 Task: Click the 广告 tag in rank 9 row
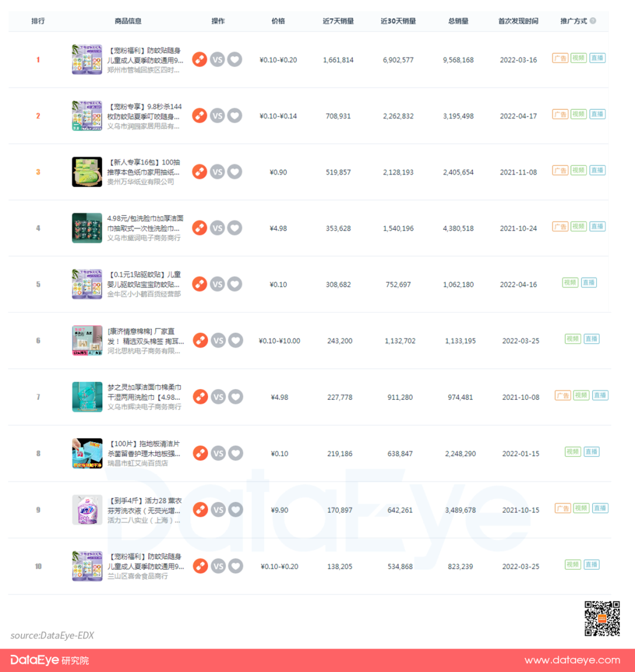click(563, 508)
